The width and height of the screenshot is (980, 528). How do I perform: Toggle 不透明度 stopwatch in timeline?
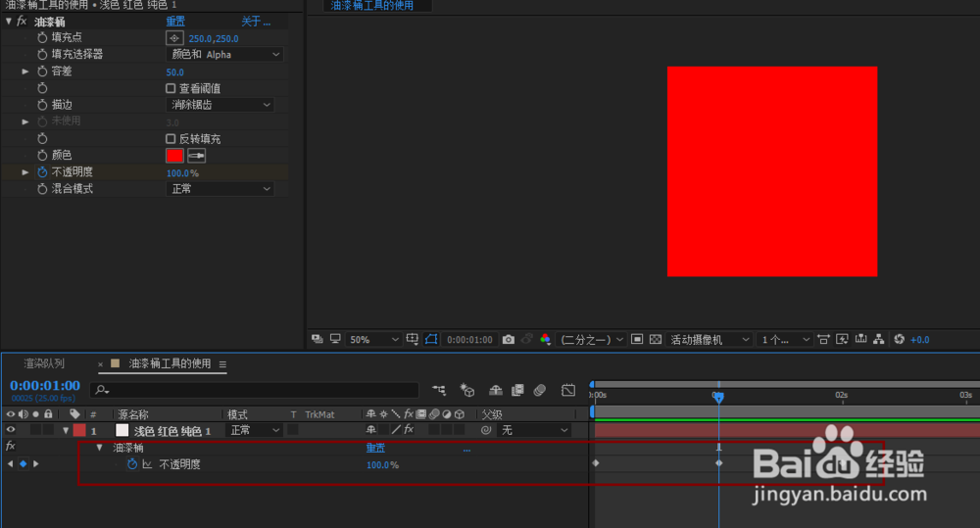(x=132, y=464)
